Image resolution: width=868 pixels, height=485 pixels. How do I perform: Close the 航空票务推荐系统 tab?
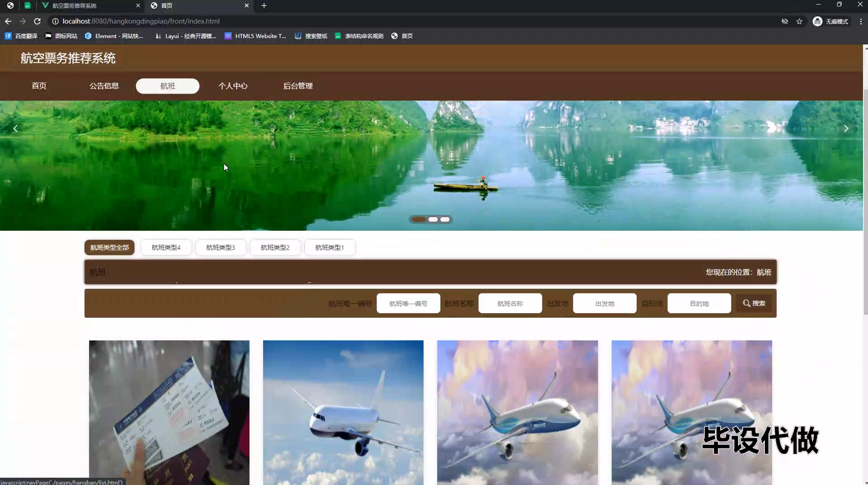click(x=138, y=5)
